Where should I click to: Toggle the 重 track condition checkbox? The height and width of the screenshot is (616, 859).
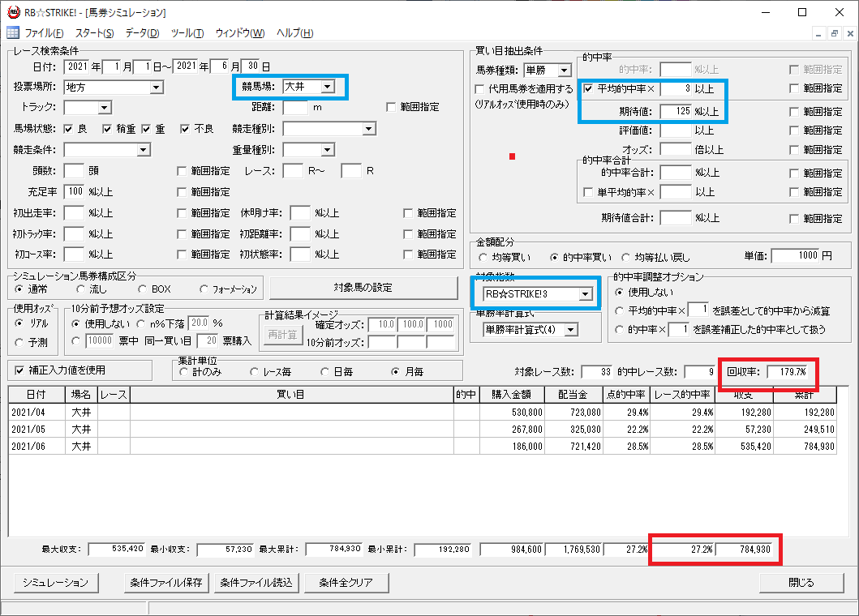[146, 129]
